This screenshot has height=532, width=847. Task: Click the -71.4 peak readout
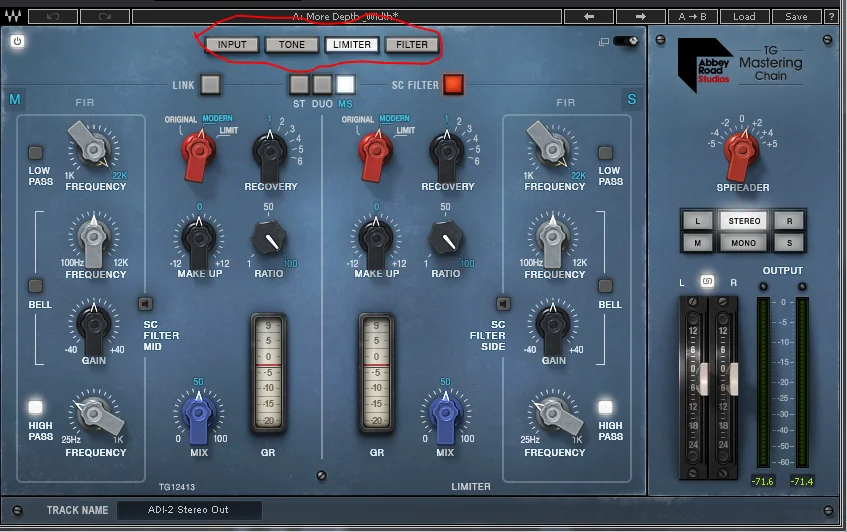pyautogui.click(x=802, y=481)
